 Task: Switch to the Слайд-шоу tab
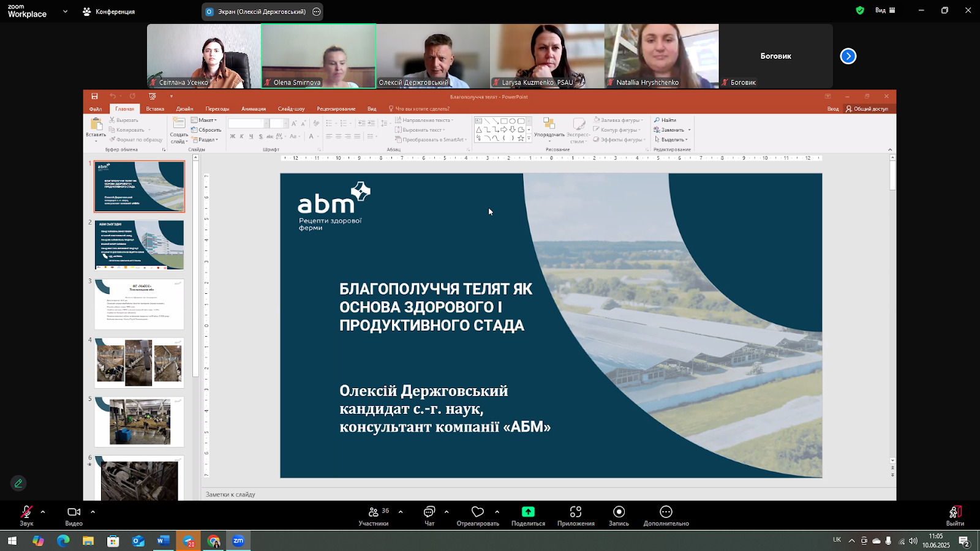tap(291, 109)
